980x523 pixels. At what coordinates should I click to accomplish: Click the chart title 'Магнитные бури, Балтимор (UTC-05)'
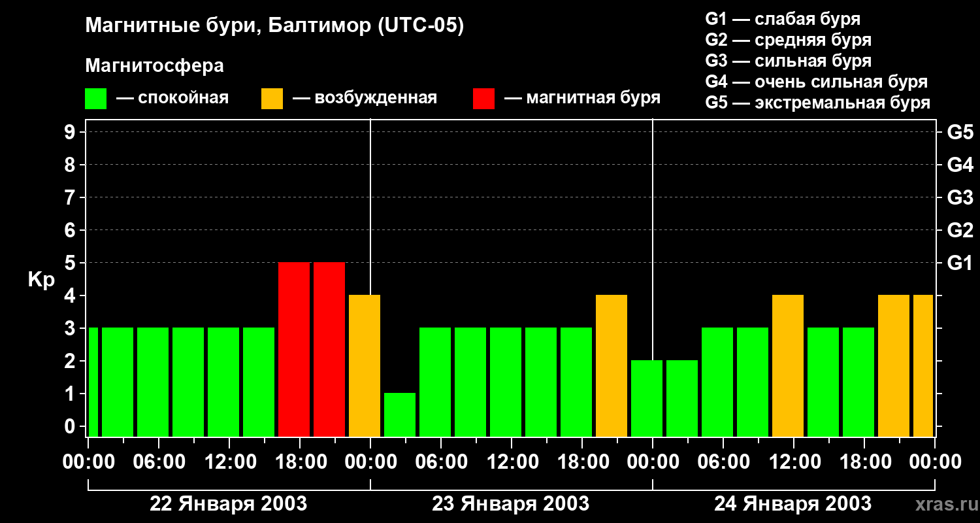[x=274, y=26]
